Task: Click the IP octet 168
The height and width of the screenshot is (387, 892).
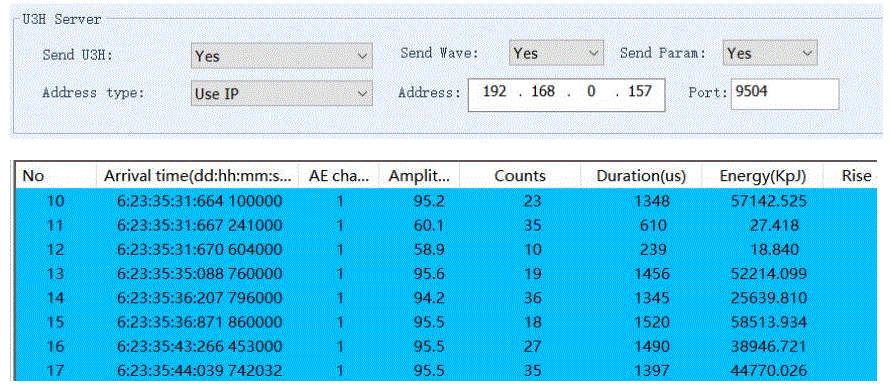Action: [x=542, y=91]
